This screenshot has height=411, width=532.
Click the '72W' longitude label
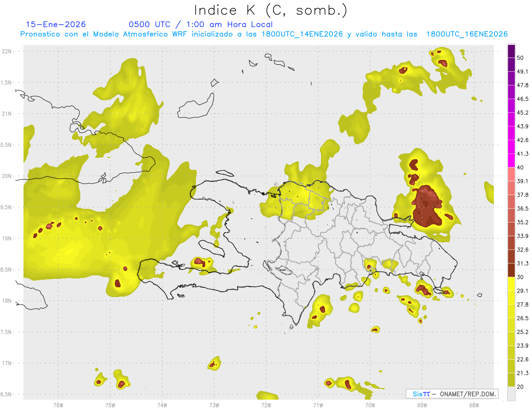266,405
